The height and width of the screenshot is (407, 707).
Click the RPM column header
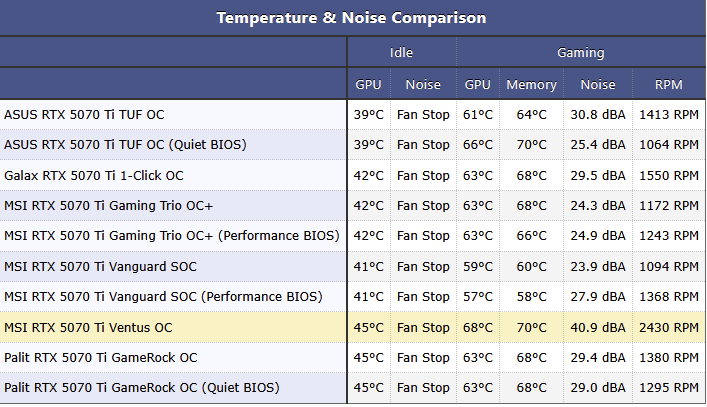click(x=669, y=84)
